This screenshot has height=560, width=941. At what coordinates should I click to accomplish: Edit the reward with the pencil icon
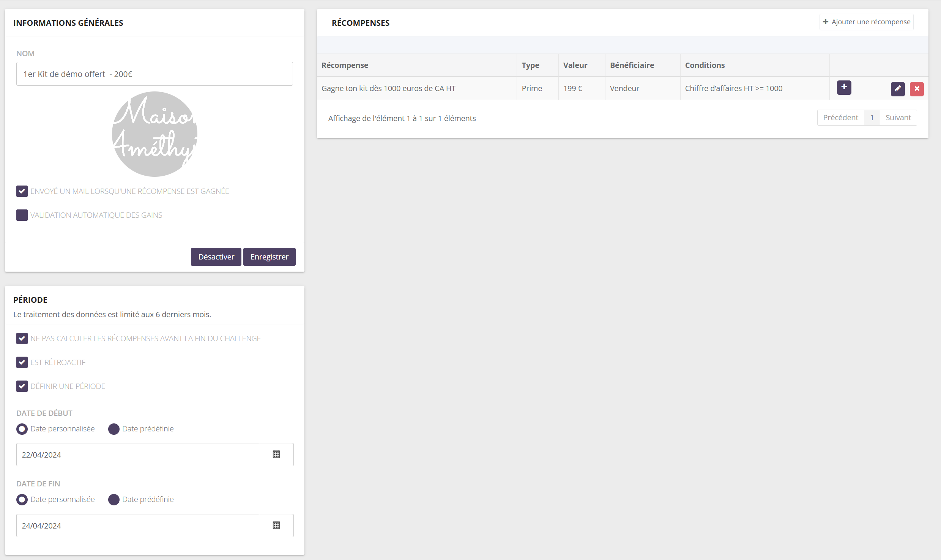point(898,89)
